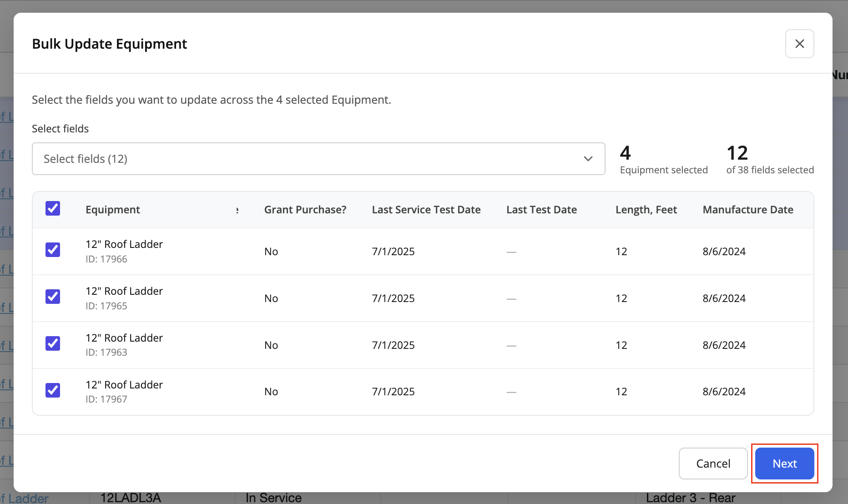
Task: Click the Cancel button
Action: [713, 464]
